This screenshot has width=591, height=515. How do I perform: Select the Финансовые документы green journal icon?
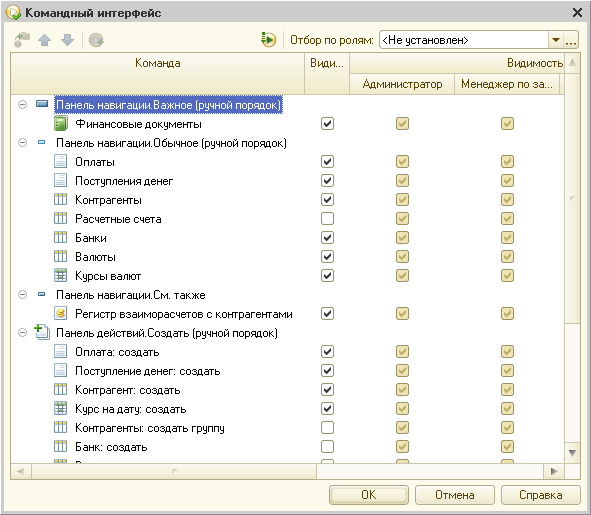(x=61, y=124)
